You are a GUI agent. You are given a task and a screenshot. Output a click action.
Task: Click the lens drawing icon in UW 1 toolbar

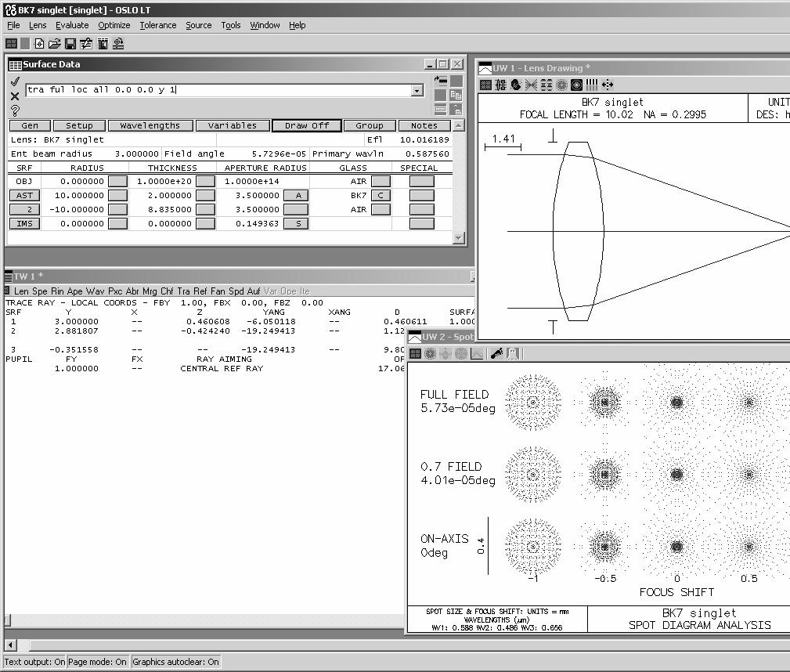point(501,85)
